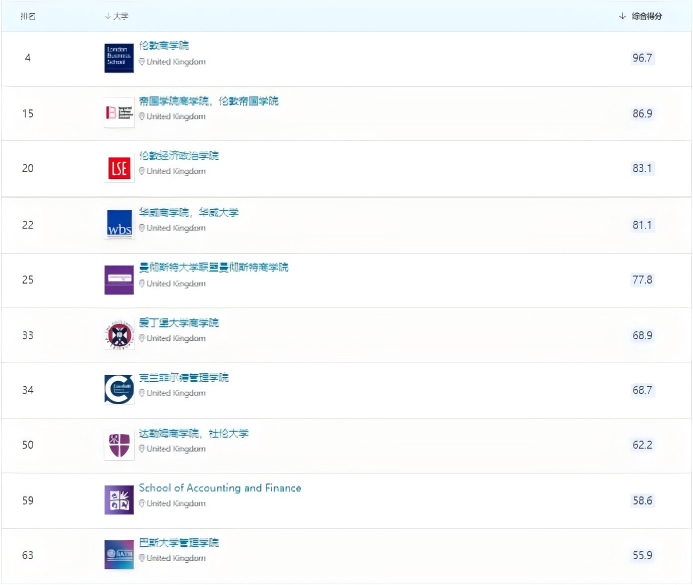The height and width of the screenshot is (585, 693).
Task: Click score 77.8
Action: [642, 280]
